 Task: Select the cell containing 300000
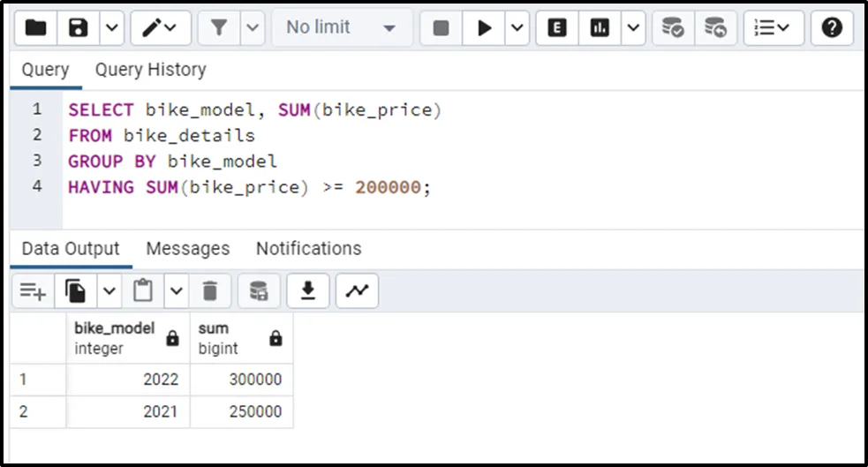point(241,380)
